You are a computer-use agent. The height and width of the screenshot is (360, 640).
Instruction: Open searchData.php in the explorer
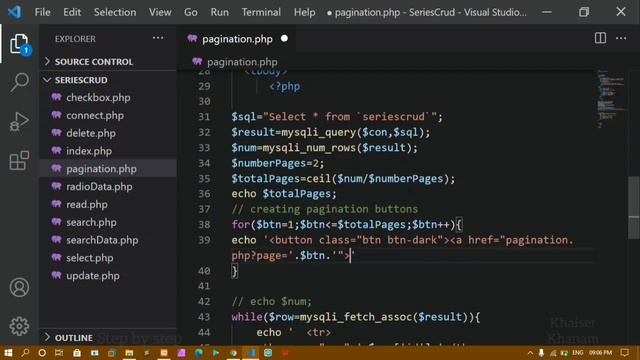click(x=102, y=240)
